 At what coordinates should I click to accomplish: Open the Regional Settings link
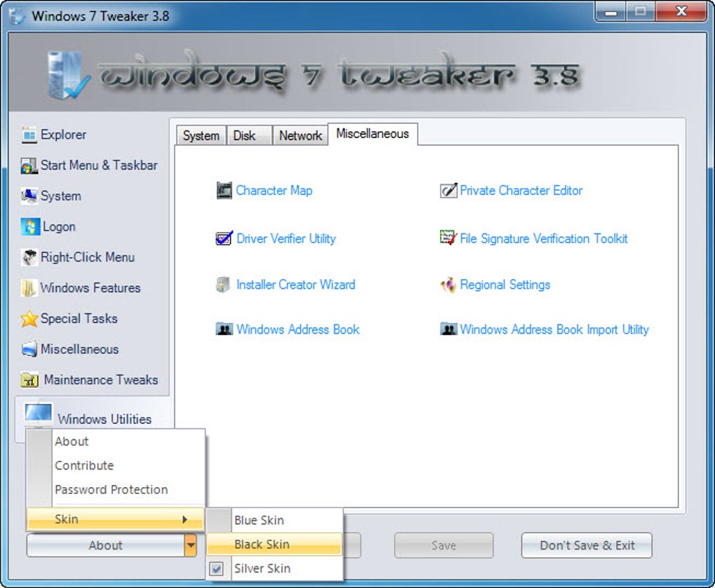point(505,285)
